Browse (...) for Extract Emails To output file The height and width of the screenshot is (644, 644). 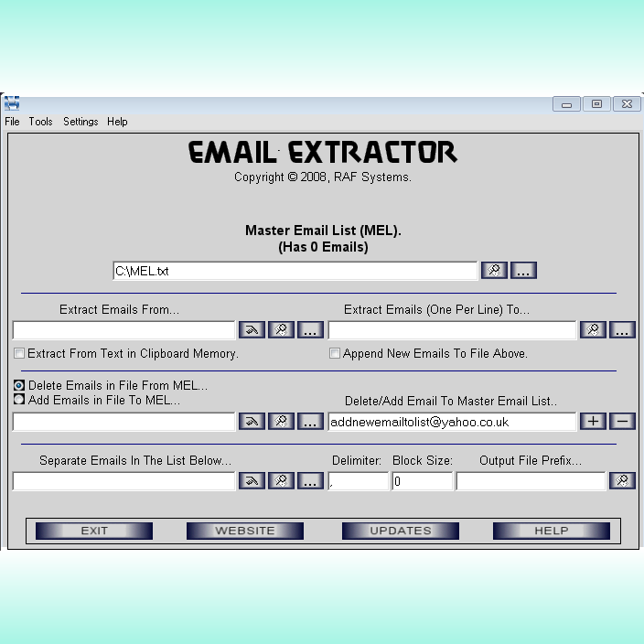click(x=622, y=330)
